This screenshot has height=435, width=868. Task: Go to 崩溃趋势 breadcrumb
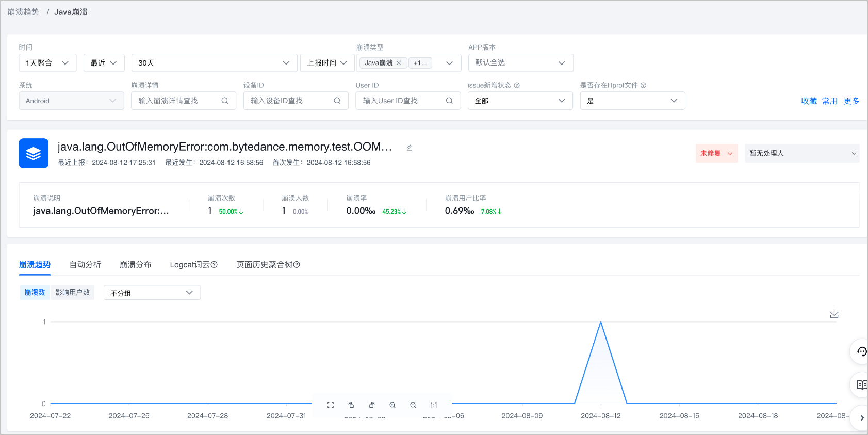pyautogui.click(x=23, y=12)
